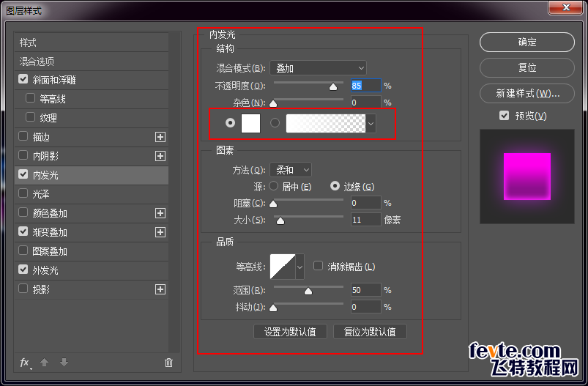
Task: Add another 描边 effect via plus icon
Action: [160, 137]
